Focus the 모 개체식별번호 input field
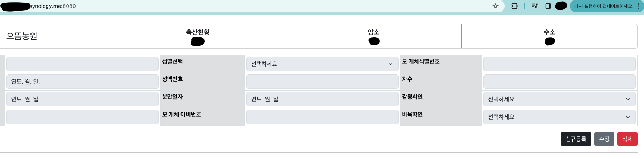Viewport: 644px width, 159px height. point(559,64)
